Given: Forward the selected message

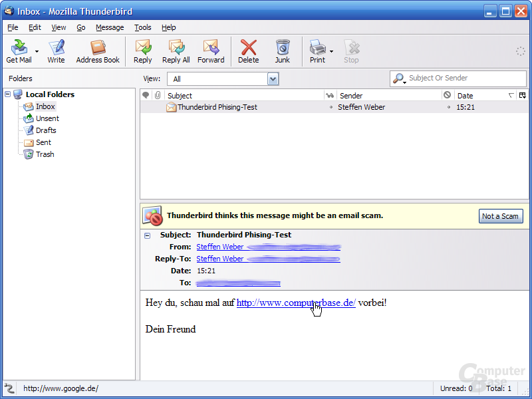Looking at the screenshot, I should [211, 51].
